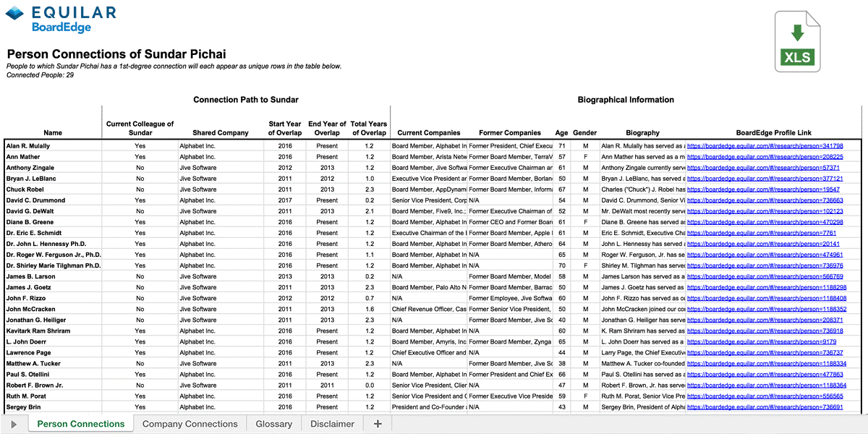The height and width of the screenshot is (434, 868).
Task: Select the Current Companies column header
Action: coord(429,133)
